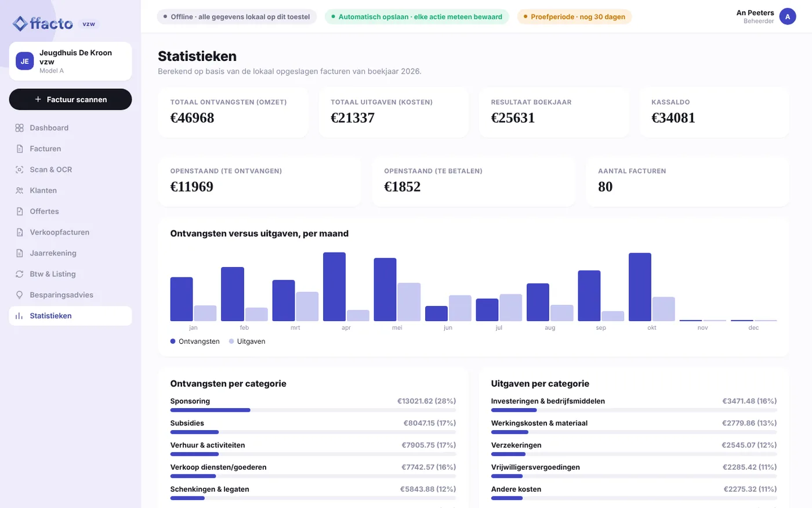Screen dimensions: 812x508
Task: Click the vzw badge next to logo
Action: [x=89, y=24]
